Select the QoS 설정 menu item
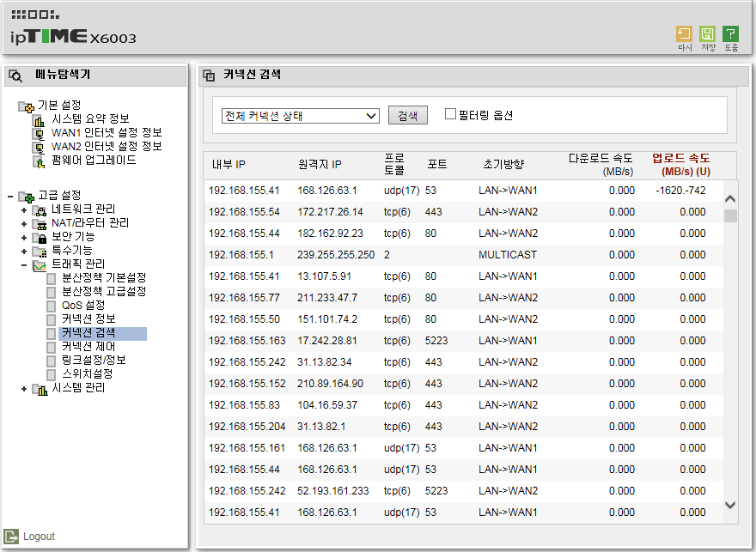This screenshot has height=552, width=756. point(83,305)
